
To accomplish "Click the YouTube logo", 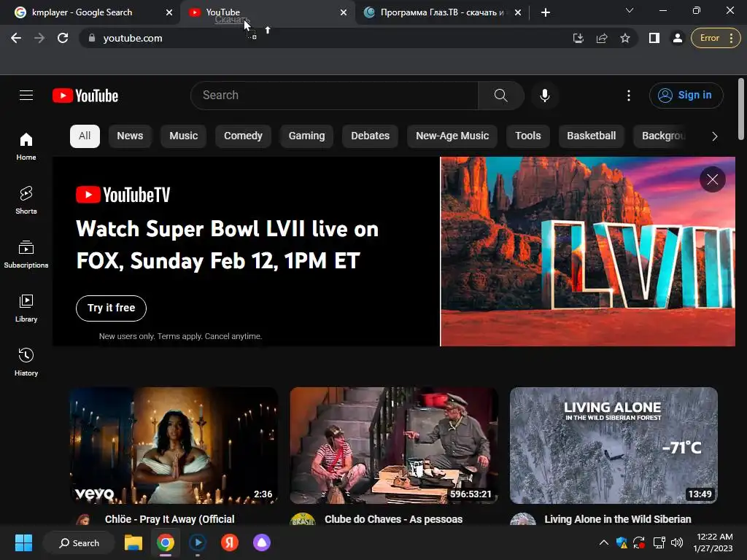I will [x=85, y=96].
